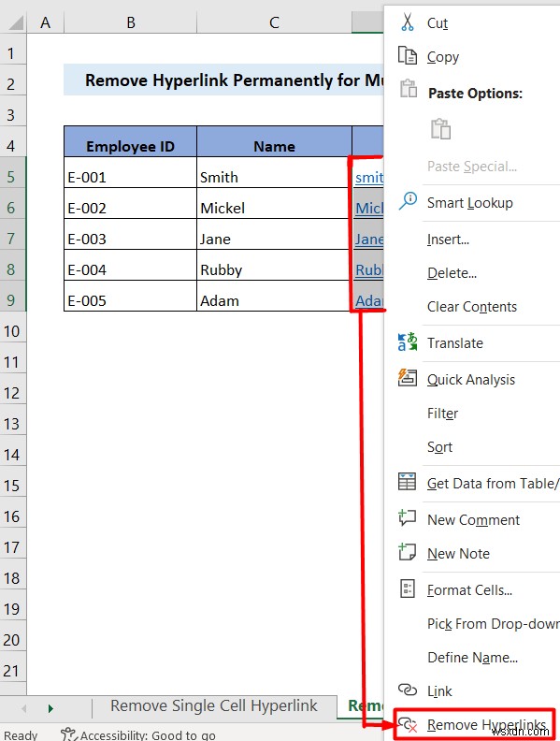Click the Format Cells icon
Viewport: 560px width, 741px height.
[x=407, y=588]
